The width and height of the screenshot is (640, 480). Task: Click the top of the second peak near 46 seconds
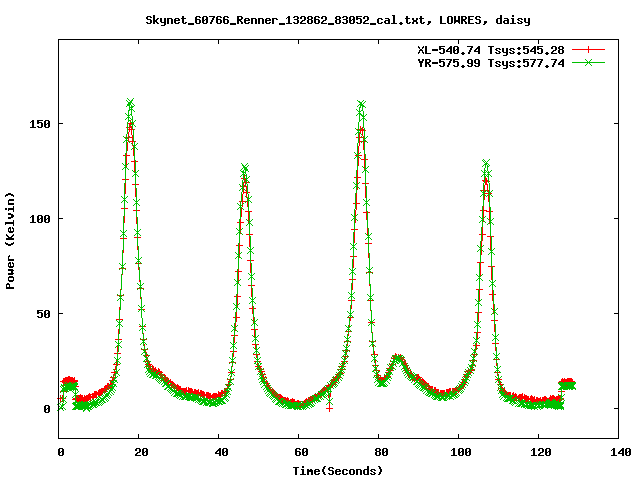click(x=244, y=168)
